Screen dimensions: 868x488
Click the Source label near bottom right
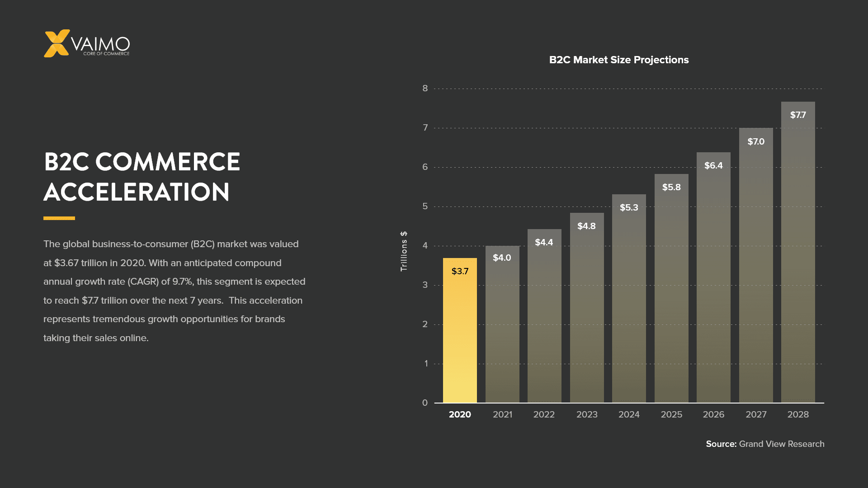721,444
